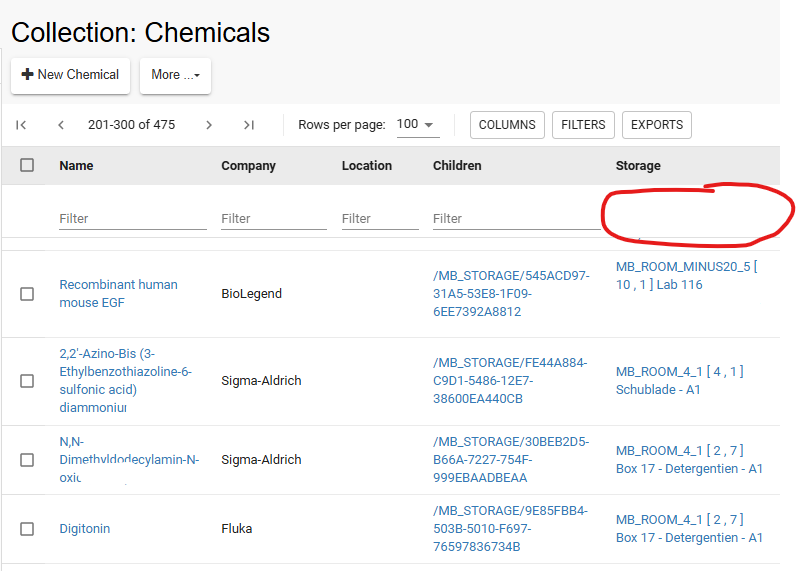Open the COLUMNS panel
This screenshot has width=797, height=571.
coord(507,125)
